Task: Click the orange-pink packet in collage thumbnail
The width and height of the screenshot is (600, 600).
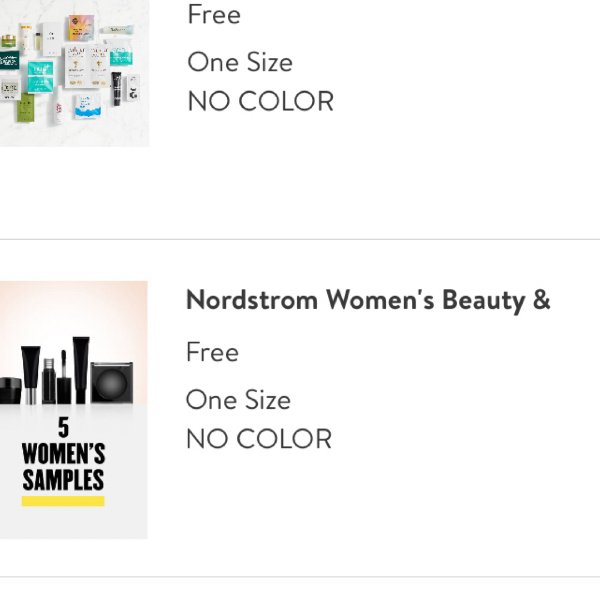Action: (81, 28)
